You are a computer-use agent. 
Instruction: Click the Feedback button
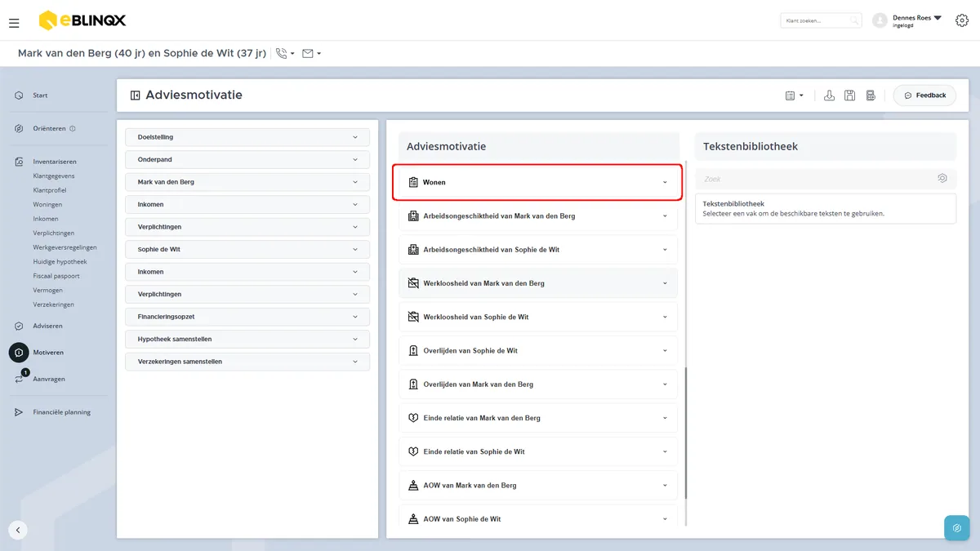point(924,96)
